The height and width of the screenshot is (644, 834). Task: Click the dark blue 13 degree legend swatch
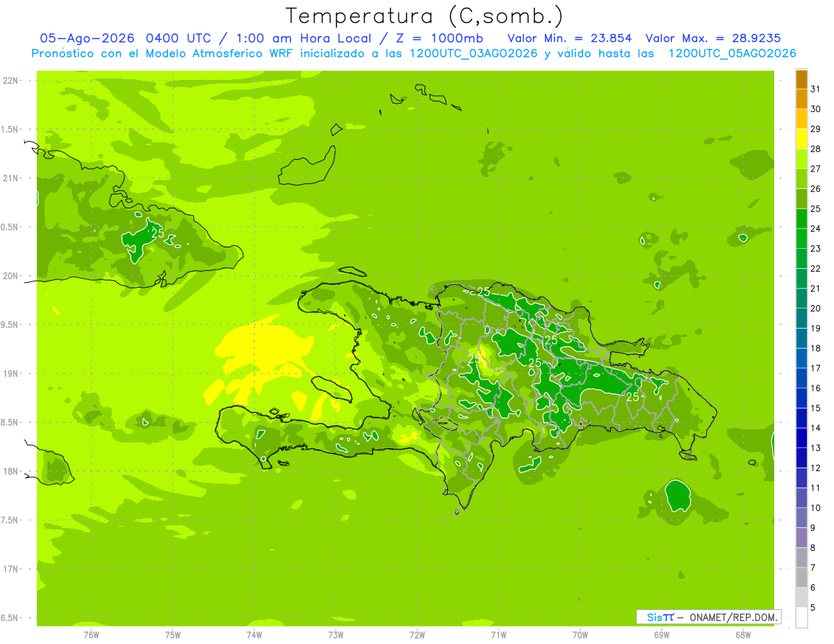point(801,438)
